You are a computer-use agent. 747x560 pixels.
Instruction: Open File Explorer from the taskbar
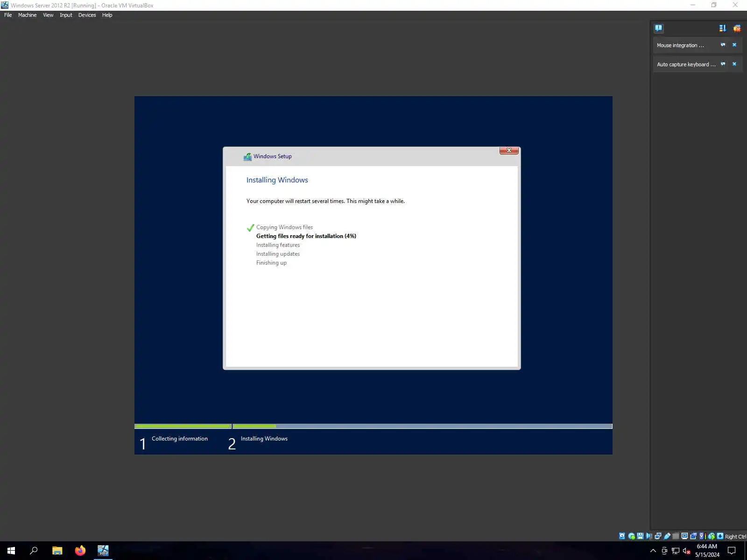pyautogui.click(x=57, y=551)
